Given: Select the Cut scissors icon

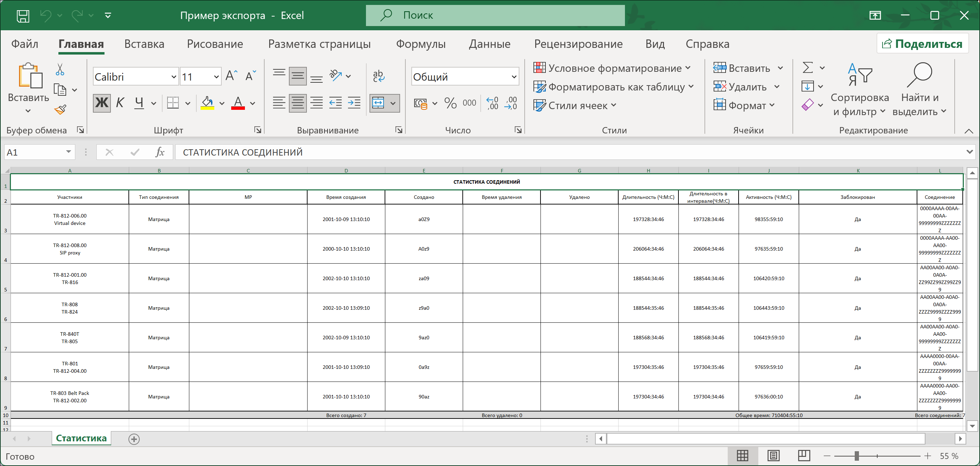Looking at the screenshot, I should pos(60,69).
